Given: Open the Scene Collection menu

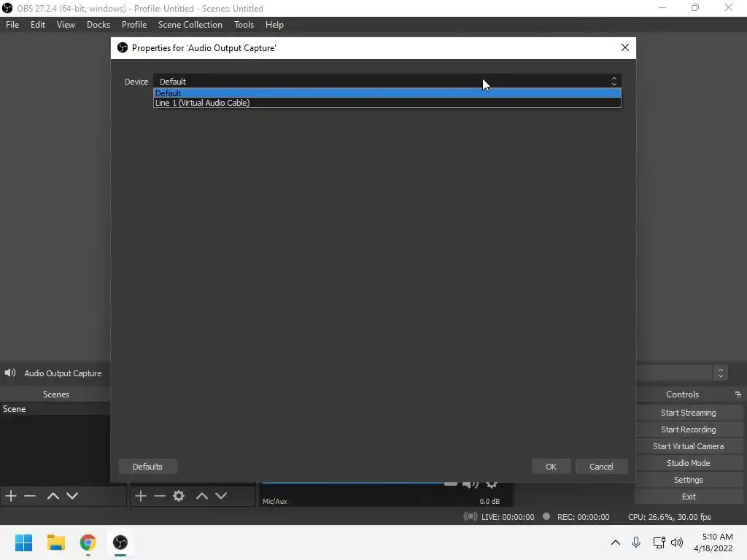Looking at the screenshot, I should (x=190, y=25).
